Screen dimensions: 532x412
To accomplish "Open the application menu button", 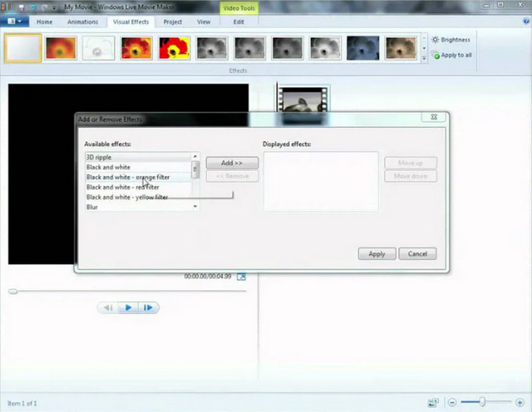I will (13, 21).
